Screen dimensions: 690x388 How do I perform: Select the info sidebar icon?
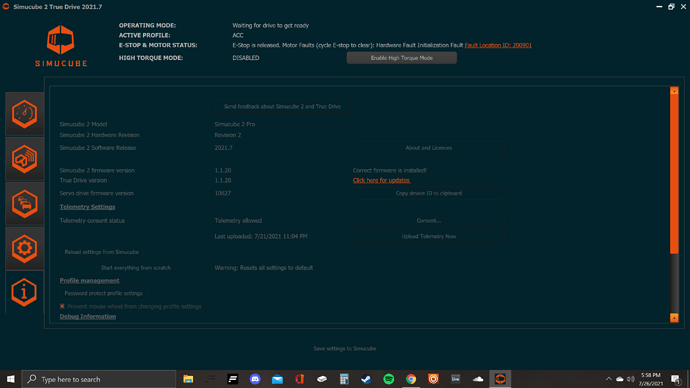point(25,292)
